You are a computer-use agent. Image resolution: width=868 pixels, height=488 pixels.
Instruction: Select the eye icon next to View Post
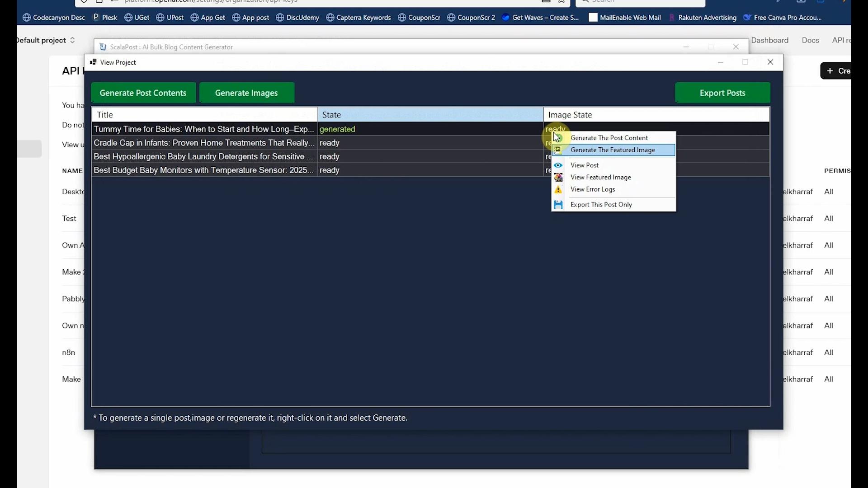pos(558,165)
